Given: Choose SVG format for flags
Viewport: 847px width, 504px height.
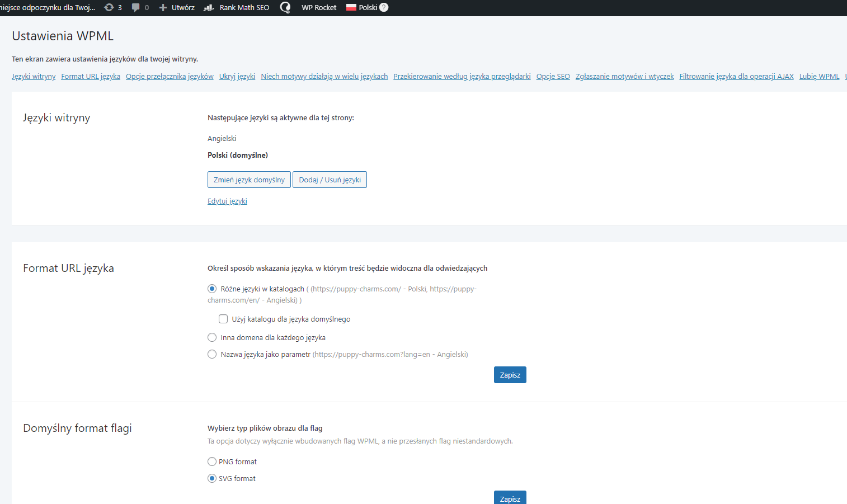Looking at the screenshot, I should click(212, 478).
